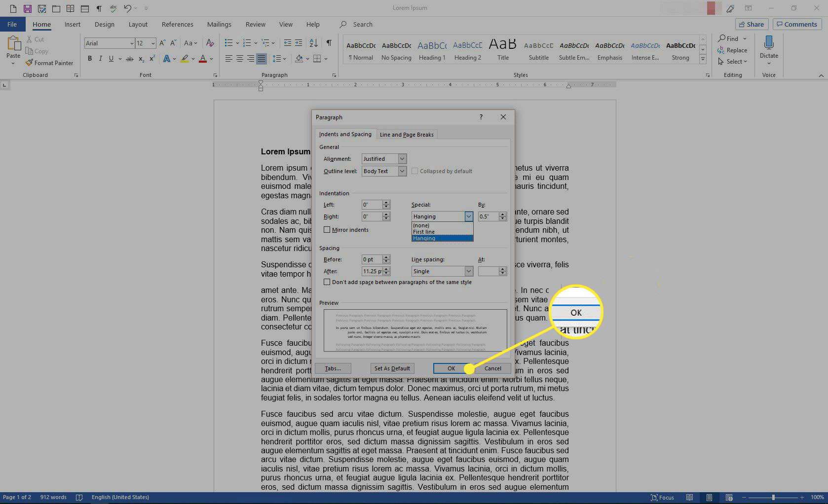The image size is (828, 504).
Task: Open the font size dropdown showing 12
Action: pos(153,43)
